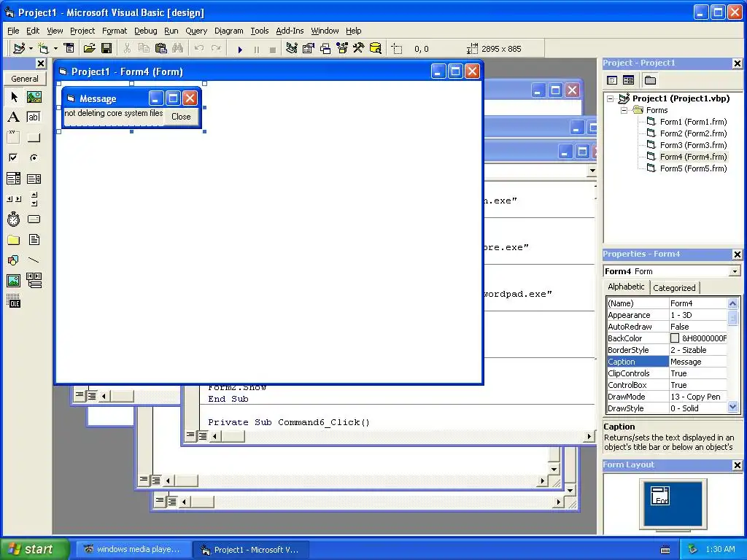The width and height of the screenshot is (747, 560).
Task: Select the TextBox tool
Action: [34, 117]
